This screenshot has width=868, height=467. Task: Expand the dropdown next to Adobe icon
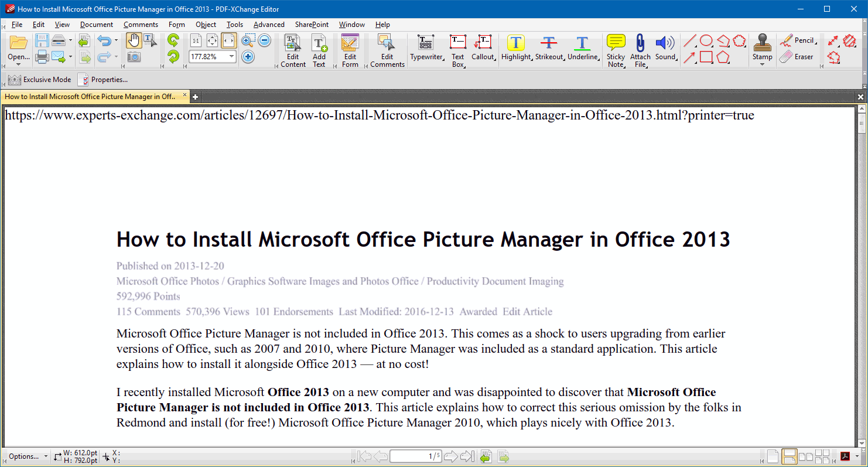tap(857, 456)
